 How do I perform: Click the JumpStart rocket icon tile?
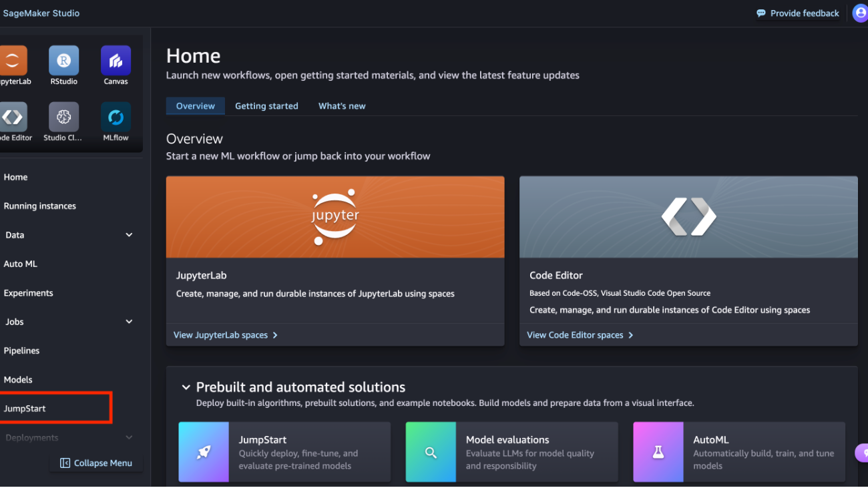pyautogui.click(x=204, y=452)
